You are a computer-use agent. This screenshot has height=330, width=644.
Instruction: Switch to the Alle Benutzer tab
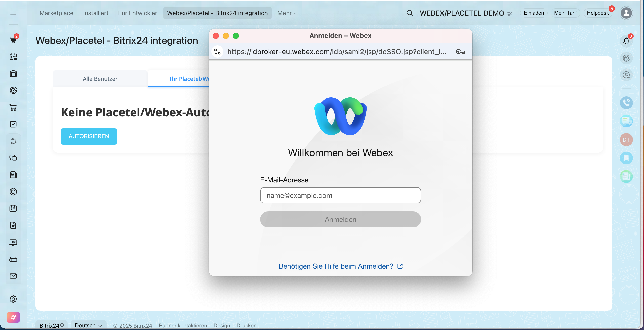point(100,79)
